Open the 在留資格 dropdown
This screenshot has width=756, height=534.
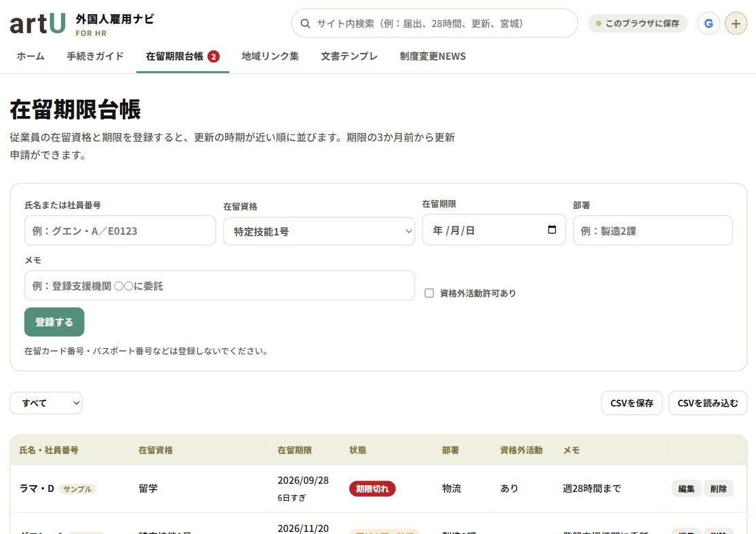[319, 231]
